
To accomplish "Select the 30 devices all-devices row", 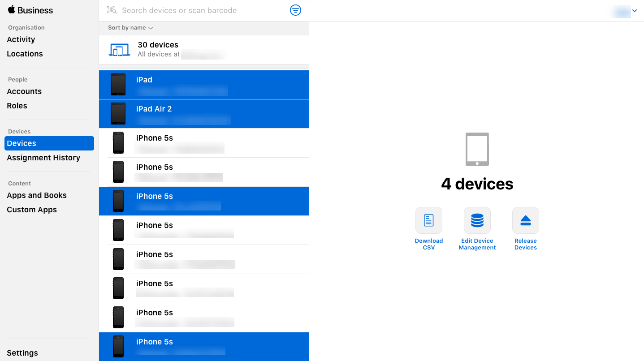I will (x=204, y=50).
